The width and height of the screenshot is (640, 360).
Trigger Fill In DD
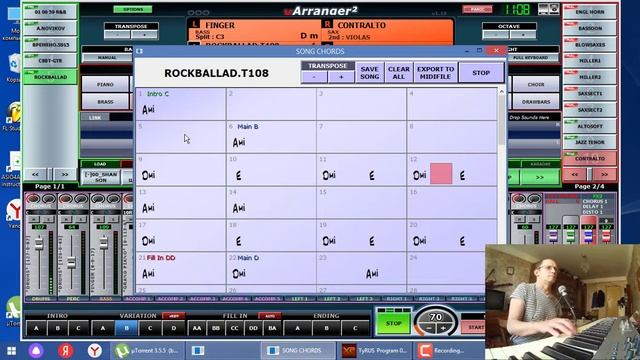pyautogui.click(x=253, y=328)
